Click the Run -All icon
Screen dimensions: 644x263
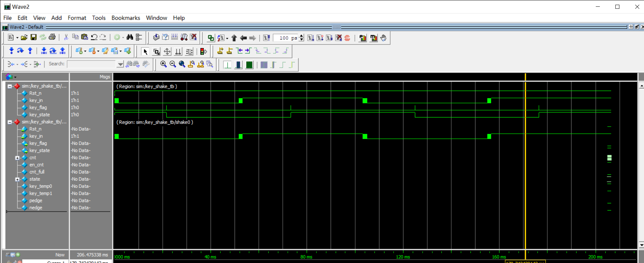coord(329,38)
